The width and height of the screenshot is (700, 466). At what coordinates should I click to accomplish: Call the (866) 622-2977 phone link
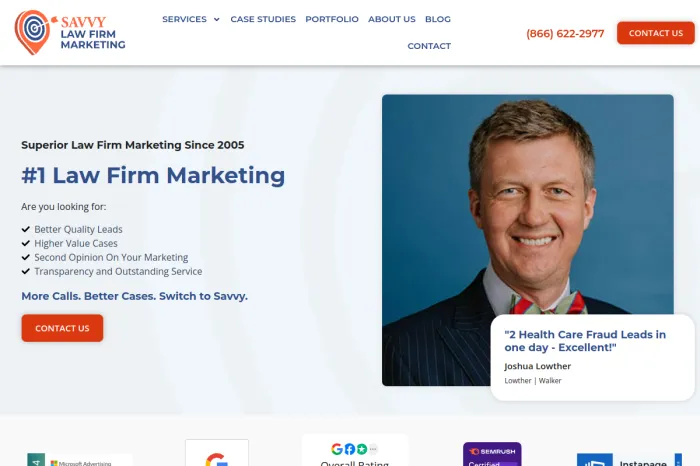pyautogui.click(x=565, y=33)
